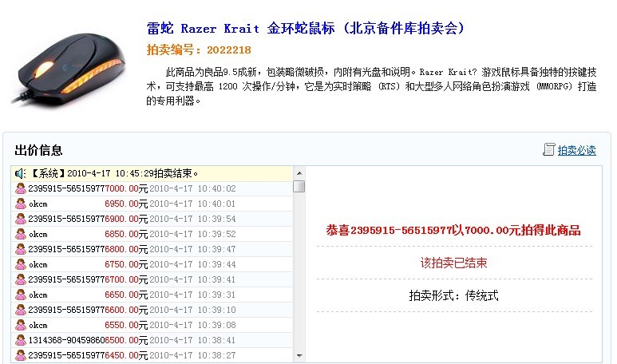Screen dimensions: 617x364
Task: Click the speaker icon in the system message row
Action: [x=20, y=173]
